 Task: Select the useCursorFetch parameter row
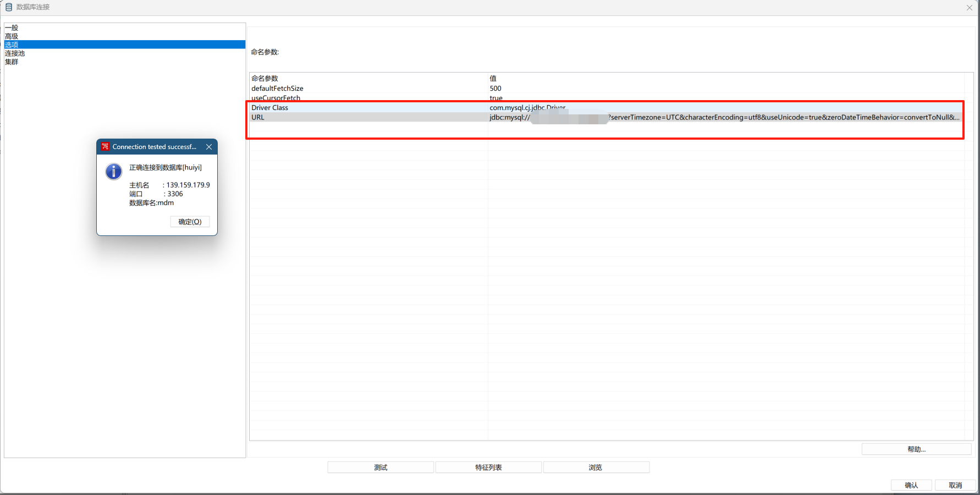[x=276, y=98]
